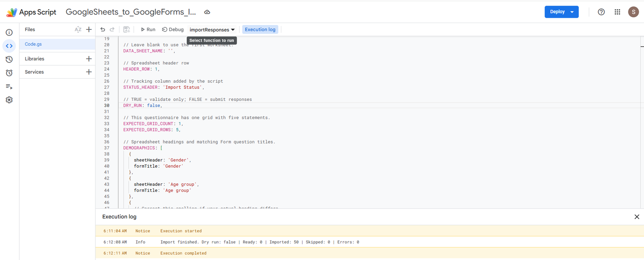Click the Services section label
This screenshot has height=260, width=644.
(x=34, y=72)
